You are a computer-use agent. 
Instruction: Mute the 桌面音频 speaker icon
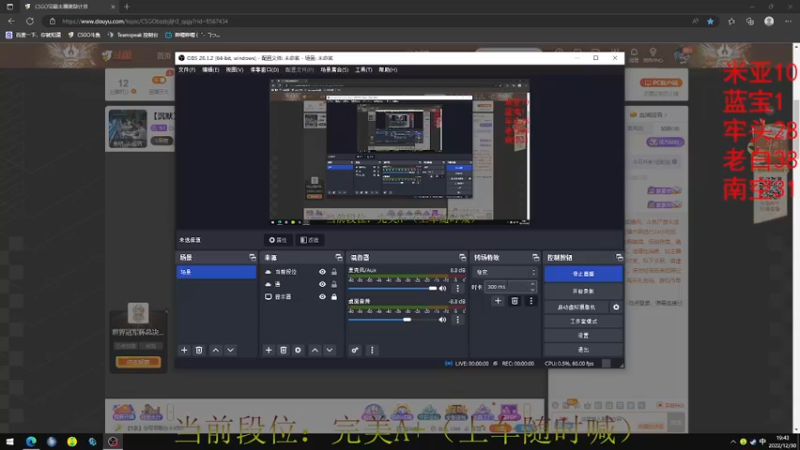(442, 320)
